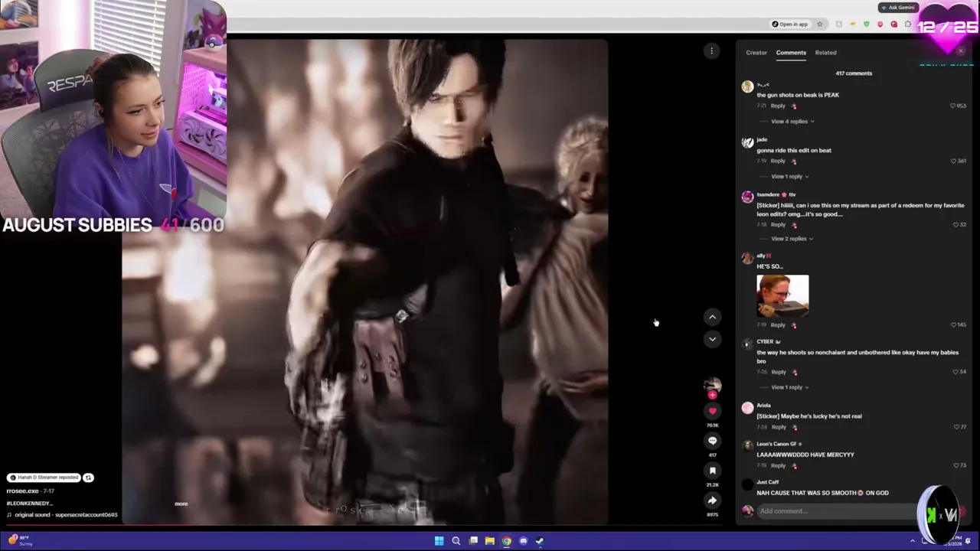Open ally's profile avatar
This screenshot has height=551, width=980.
pyautogui.click(x=747, y=259)
